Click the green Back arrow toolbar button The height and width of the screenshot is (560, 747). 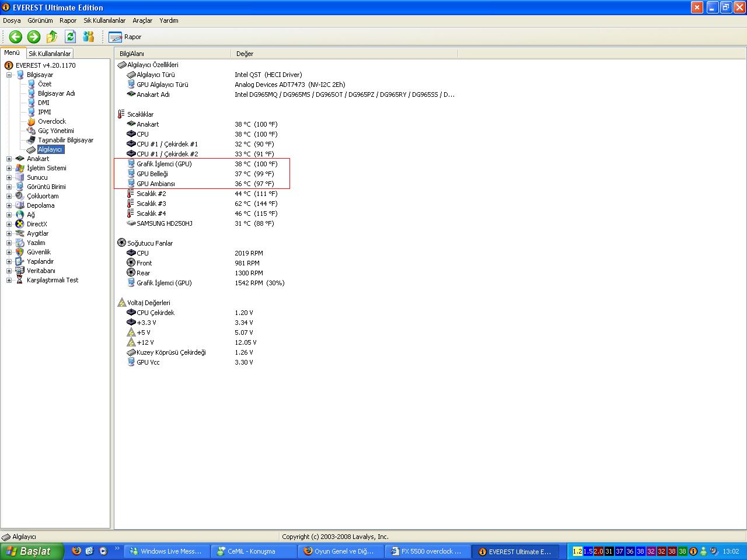(16, 37)
